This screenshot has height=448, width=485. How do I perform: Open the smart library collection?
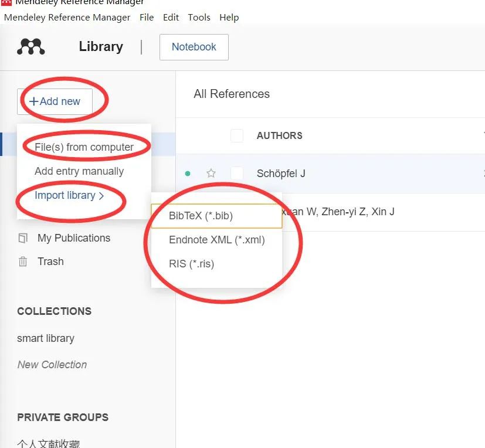pyautogui.click(x=46, y=338)
